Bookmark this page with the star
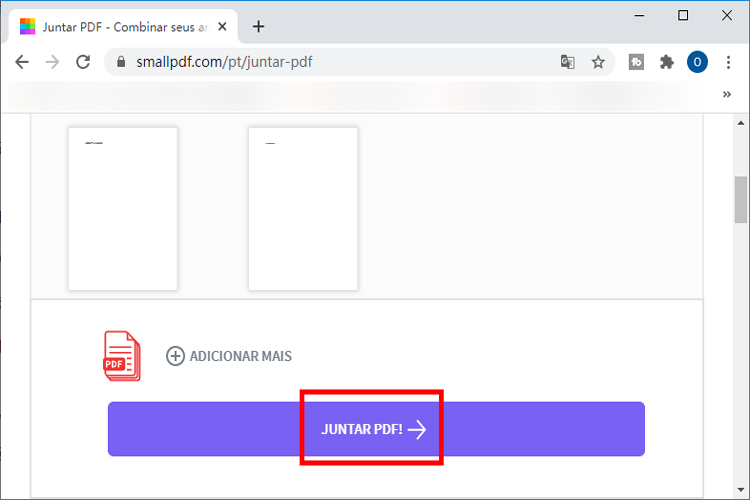The width and height of the screenshot is (750, 500). [598, 62]
